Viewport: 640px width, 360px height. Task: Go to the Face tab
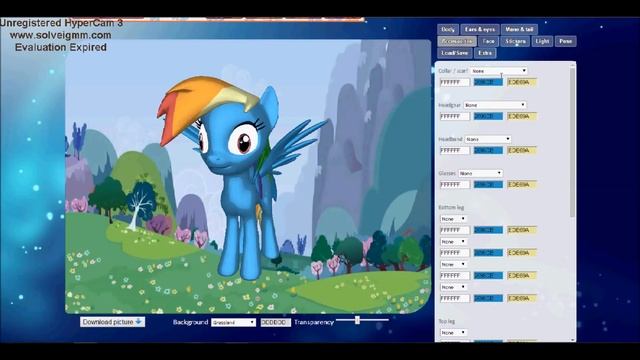(x=488, y=41)
